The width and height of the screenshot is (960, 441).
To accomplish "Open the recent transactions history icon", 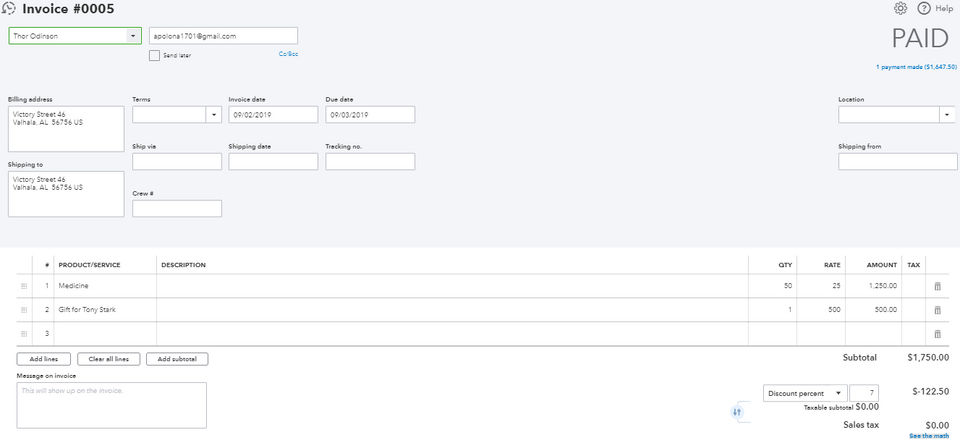I will [x=9, y=9].
